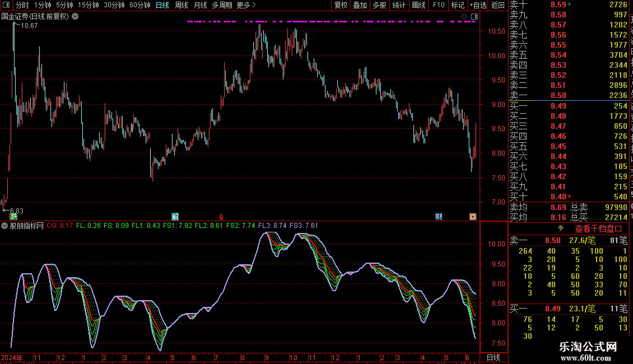Screen dimensions: 633x364
Task: Click the 日线 label at the time axis corner
Action: coord(494,357)
